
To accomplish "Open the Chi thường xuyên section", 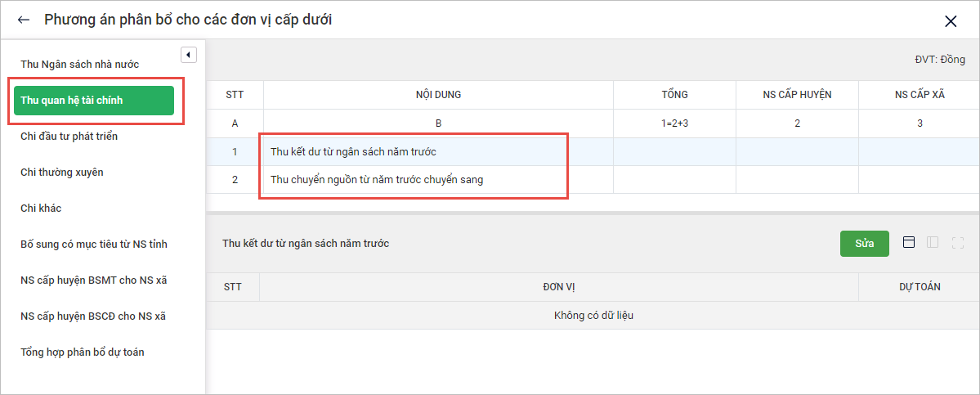I will 62,172.
